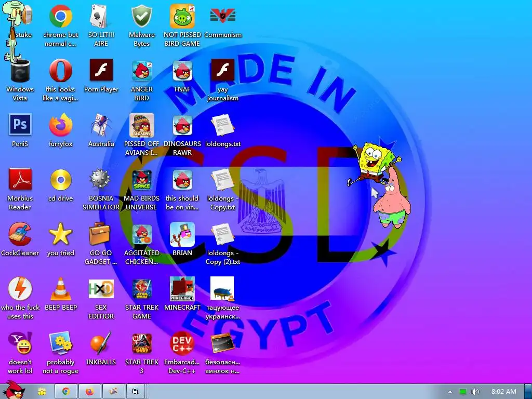Open the 'you tried' star icon
Viewport: 532px width, 399px height.
tap(61, 234)
